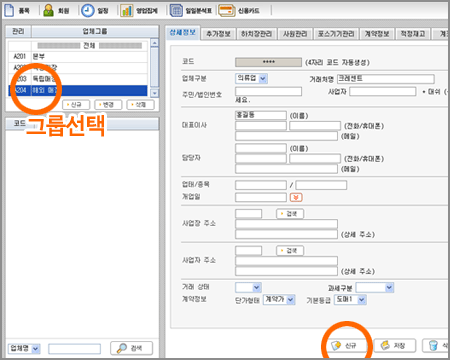Screen dimensions: 450x360
Task: Switch to the 포스기기관리 tab
Action: (x=336, y=34)
